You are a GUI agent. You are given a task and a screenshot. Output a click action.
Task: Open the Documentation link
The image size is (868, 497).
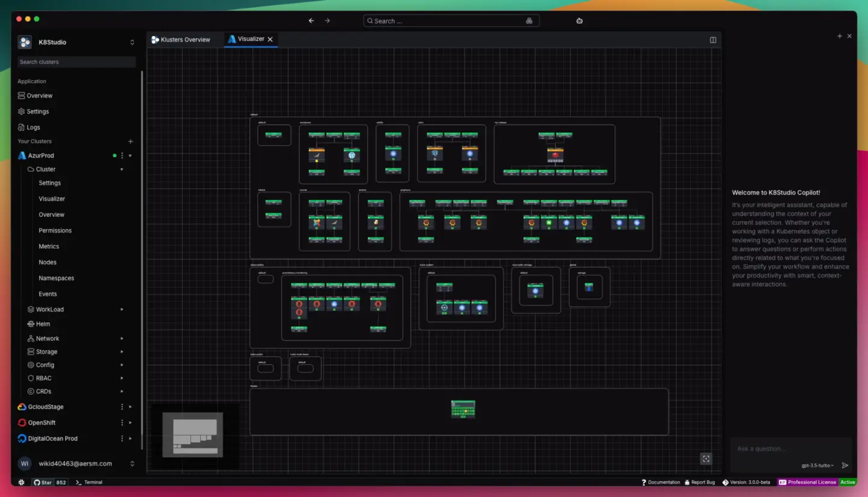[661, 483]
